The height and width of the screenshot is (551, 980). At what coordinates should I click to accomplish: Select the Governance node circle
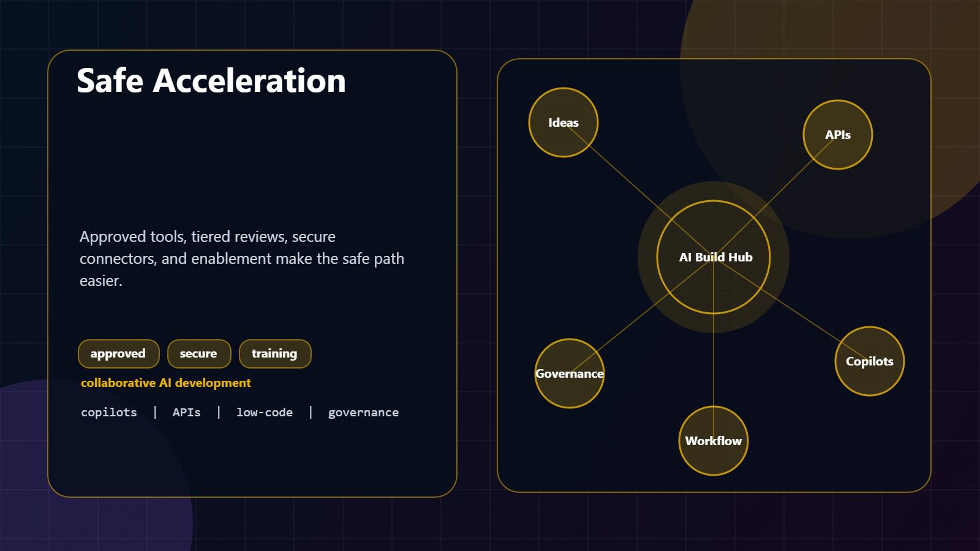coord(570,373)
